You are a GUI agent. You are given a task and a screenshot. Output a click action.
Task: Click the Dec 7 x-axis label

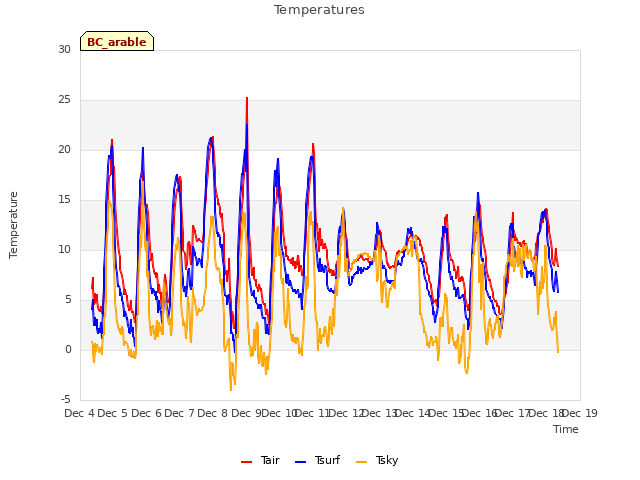[179, 413]
